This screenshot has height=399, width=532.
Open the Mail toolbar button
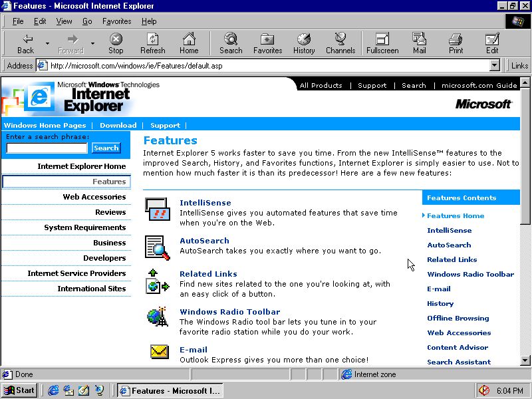point(420,44)
